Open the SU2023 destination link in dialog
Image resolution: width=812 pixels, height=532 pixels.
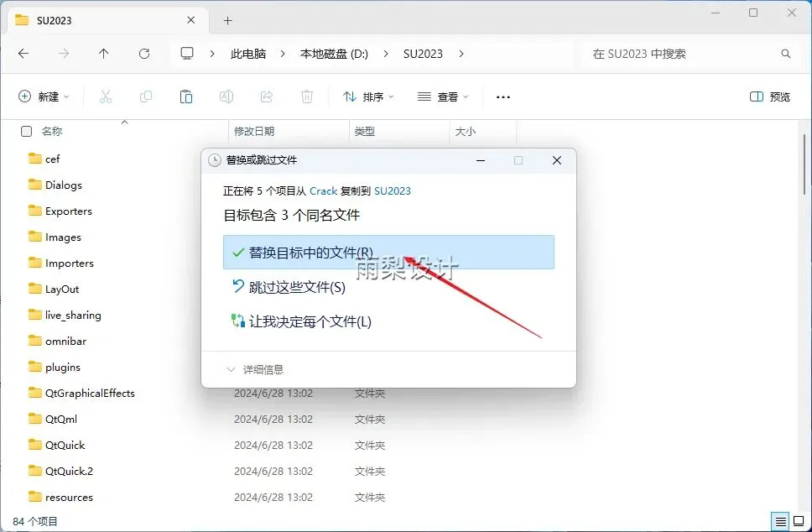392,191
